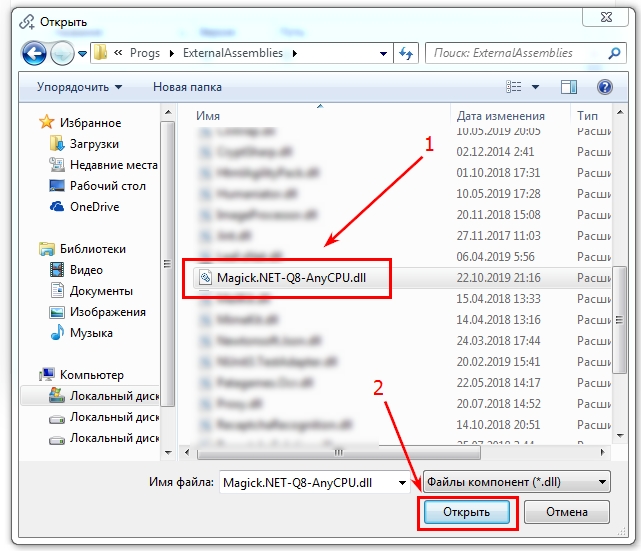Select the Progs breadcrumb in address bar
Screen dimensions: 641x551
tap(145, 53)
